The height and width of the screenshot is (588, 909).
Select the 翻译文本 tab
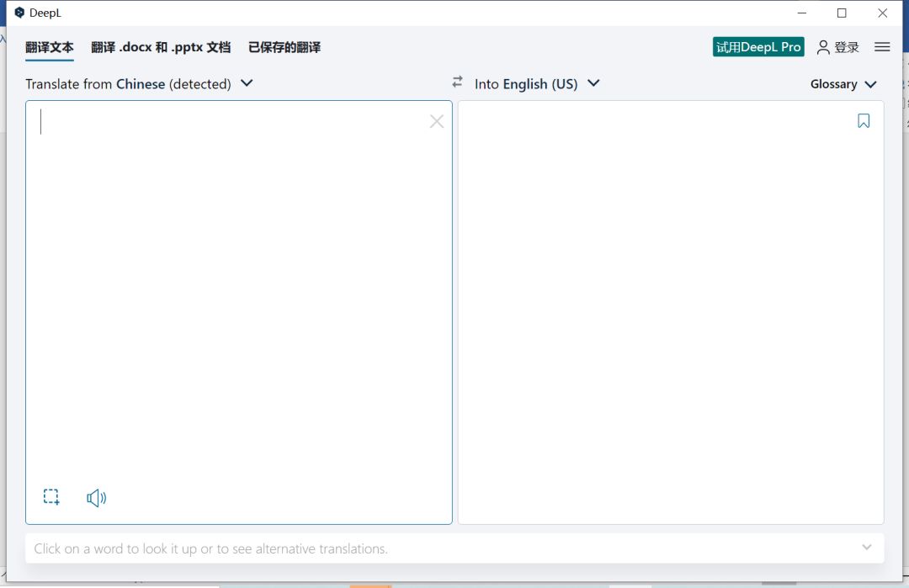click(49, 47)
